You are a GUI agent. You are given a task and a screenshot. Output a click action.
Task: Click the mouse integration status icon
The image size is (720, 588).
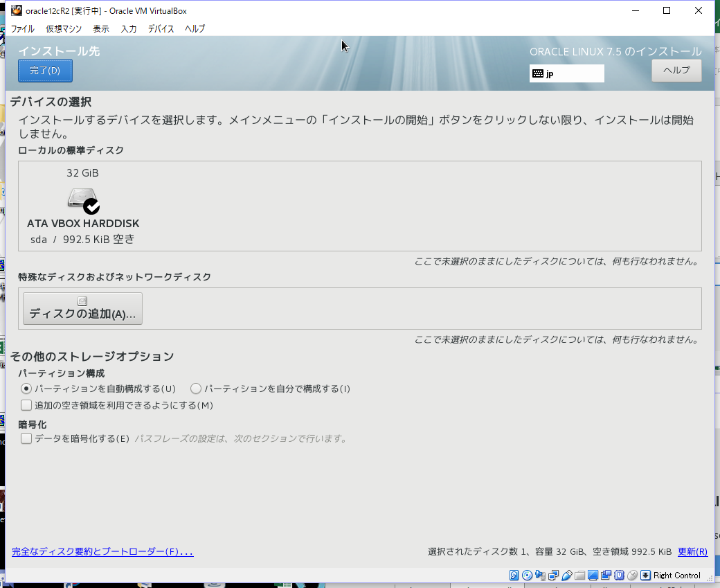click(631, 576)
